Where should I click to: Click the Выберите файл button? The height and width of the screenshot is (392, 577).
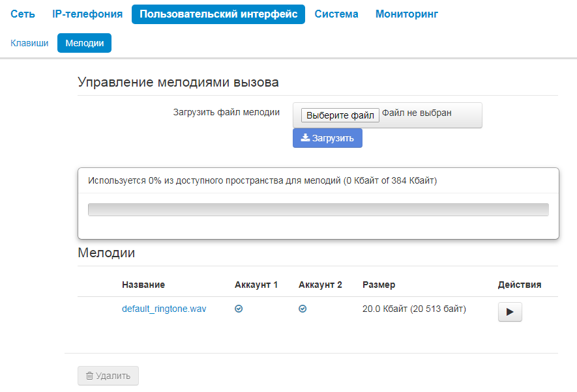pos(340,115)
